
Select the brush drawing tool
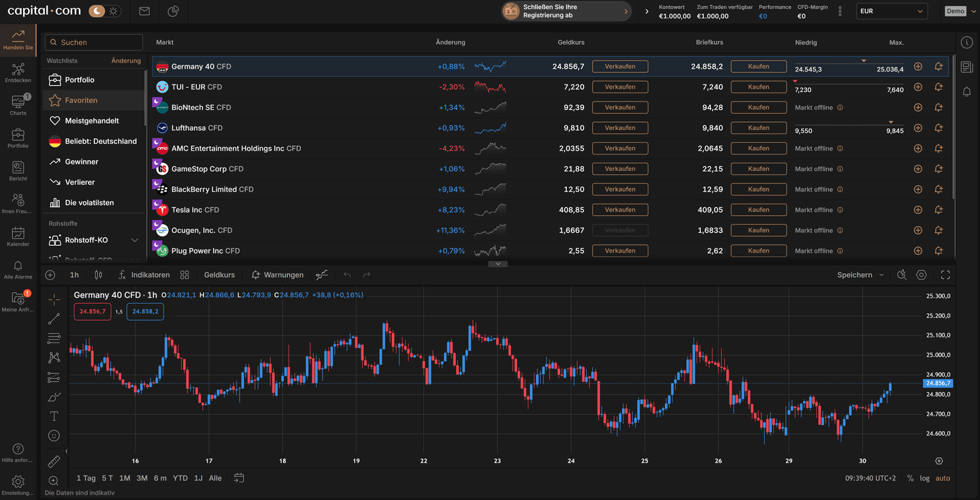pyautogui.click(x=54, y=396)
